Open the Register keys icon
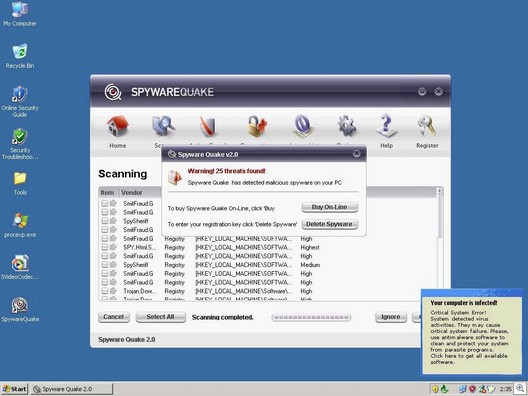The height and width of the screenshot is (396, 528). coord(427,127)
